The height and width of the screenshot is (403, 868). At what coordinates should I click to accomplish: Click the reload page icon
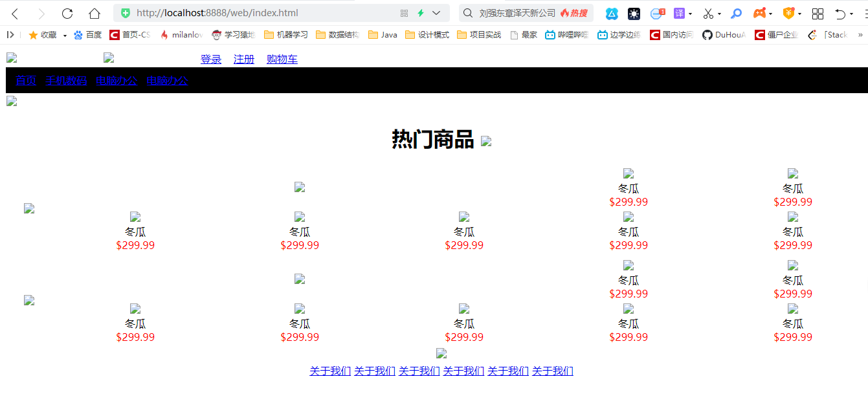pyautogui.click(x=67, y=12)
